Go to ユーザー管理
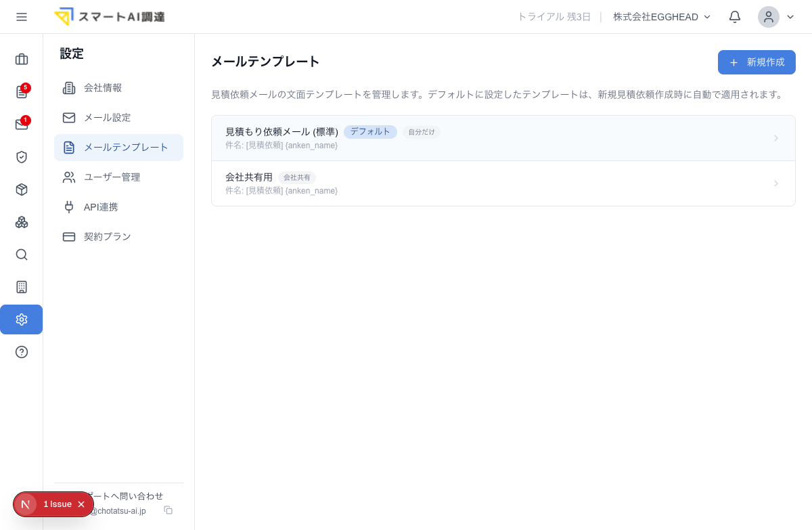Screen dimensions: 812x530 click(118, 177)
